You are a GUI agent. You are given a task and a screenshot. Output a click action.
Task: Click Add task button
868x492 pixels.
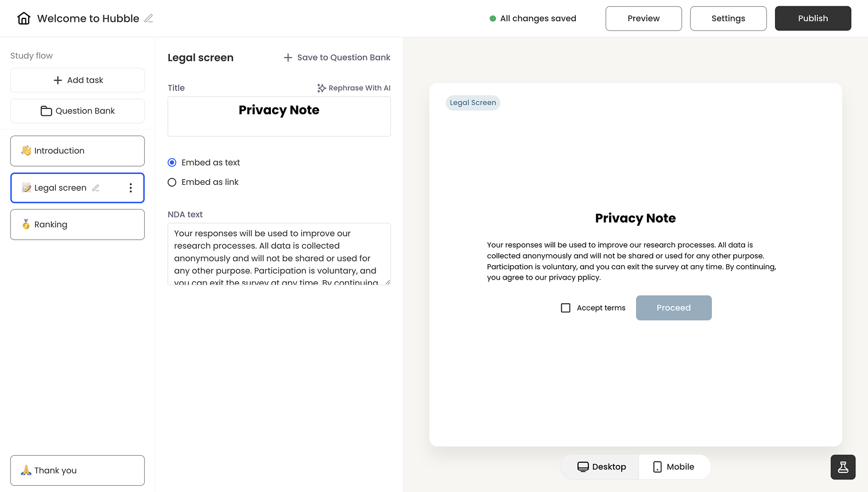click(x=77, y=80)
